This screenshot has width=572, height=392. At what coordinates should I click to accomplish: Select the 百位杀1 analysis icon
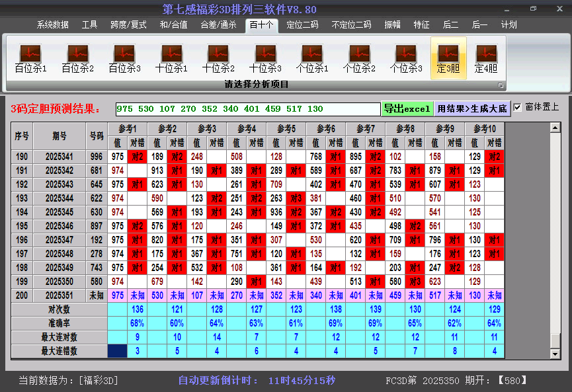pyautogui.click(x=30, y=58)
